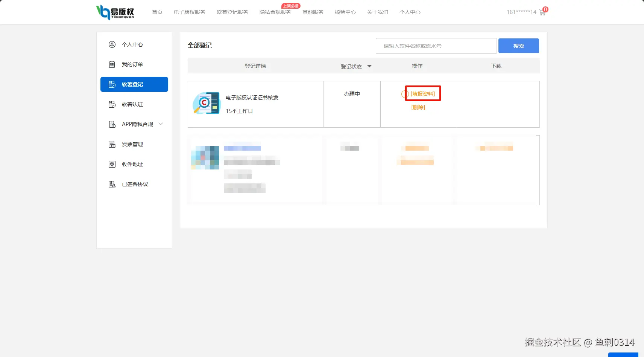Select APP隐私合规 in the sidebar

point(138,124)
